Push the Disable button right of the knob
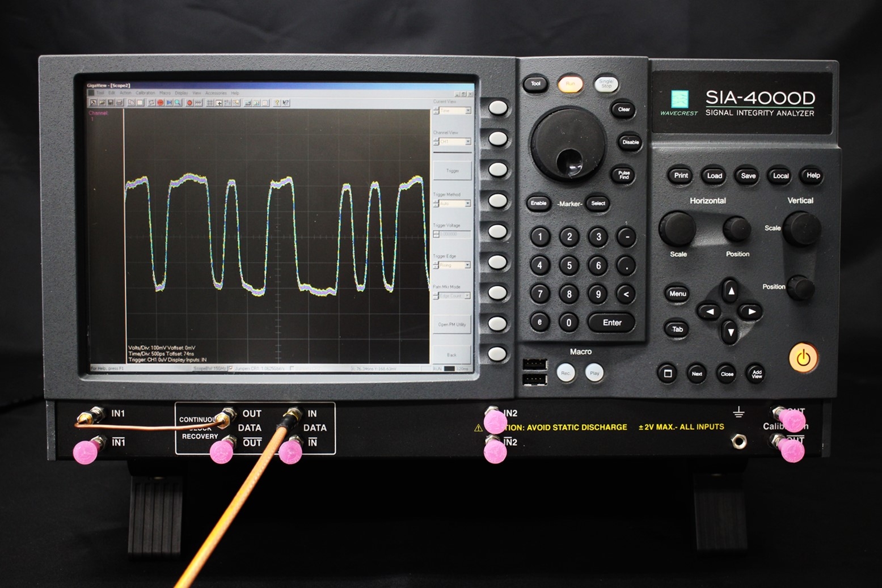The height and width of the screenshot is (588, 882). tap(630, 142)
